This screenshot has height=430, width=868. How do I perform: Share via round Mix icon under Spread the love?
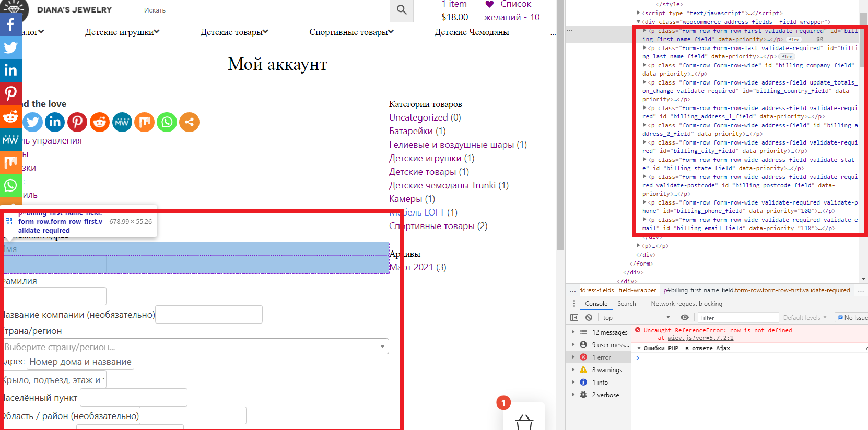click(145, 122)
